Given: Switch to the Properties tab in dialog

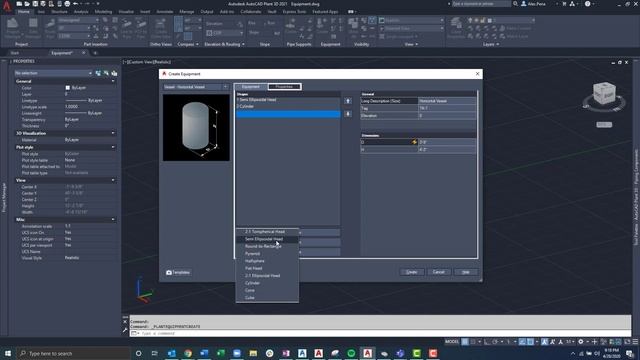Looking at the screenshot, I should coord(284,87).
